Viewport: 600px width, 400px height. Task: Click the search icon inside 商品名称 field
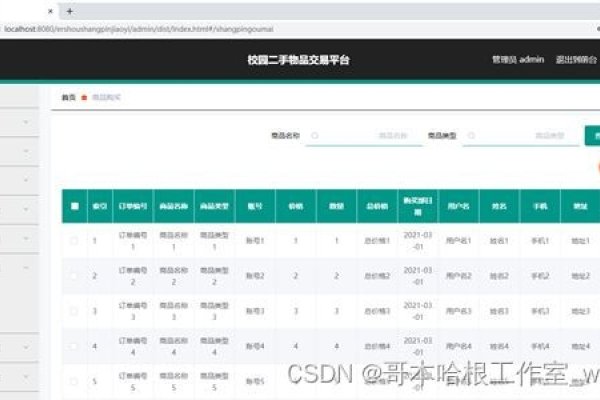(x=315, y=136)
